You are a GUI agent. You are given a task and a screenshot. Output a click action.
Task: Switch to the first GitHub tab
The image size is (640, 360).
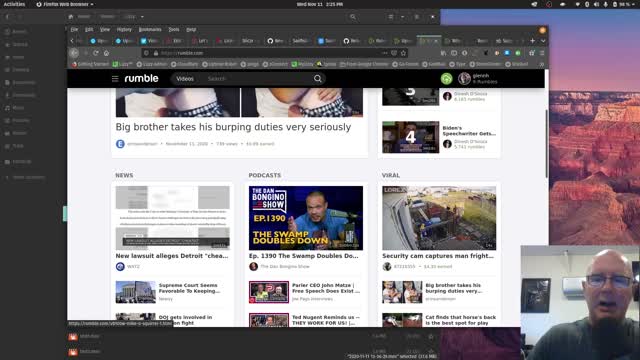pos(276,41)
